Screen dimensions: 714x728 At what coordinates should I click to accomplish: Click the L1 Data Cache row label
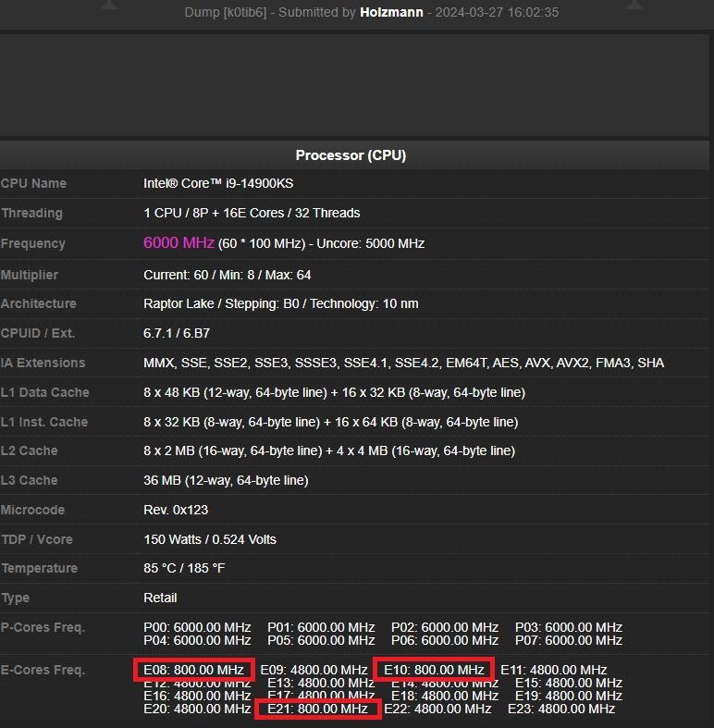pos(44,392)
